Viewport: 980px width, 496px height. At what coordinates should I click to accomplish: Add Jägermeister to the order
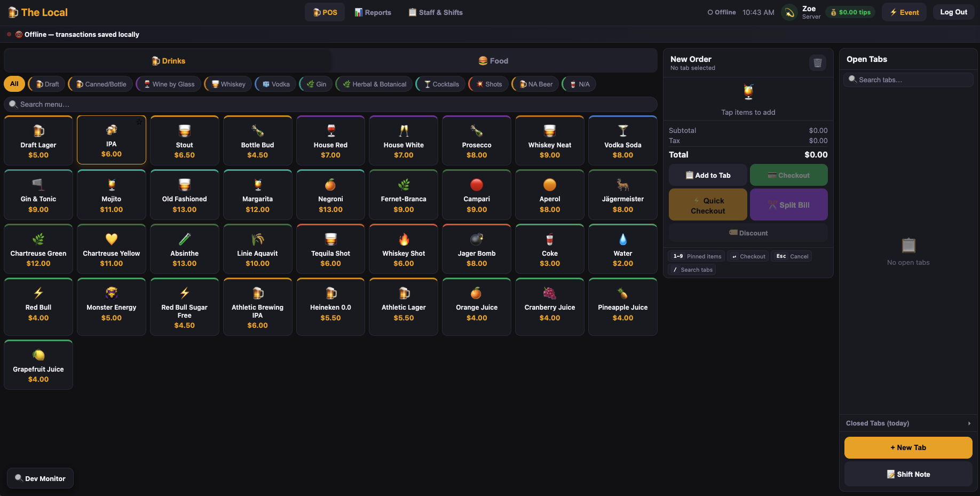click(x=623, y=195)
